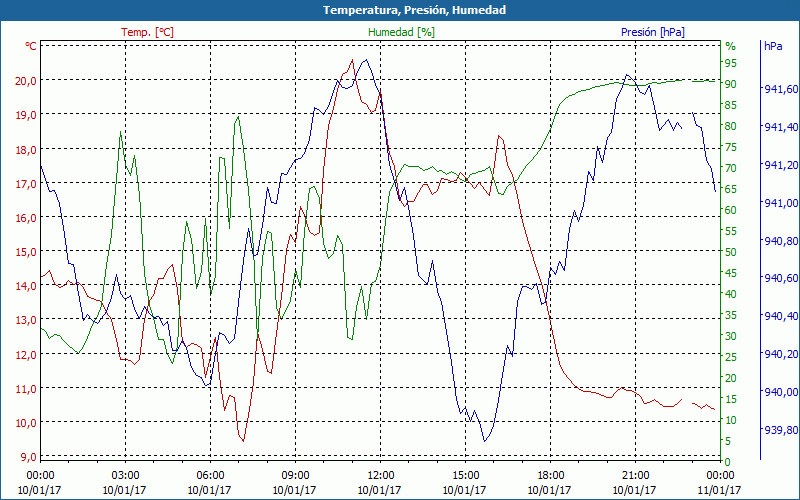Click the '16,0' temperature axis value
This screenshot has width=800, height=500.
(x=27, y=218)
